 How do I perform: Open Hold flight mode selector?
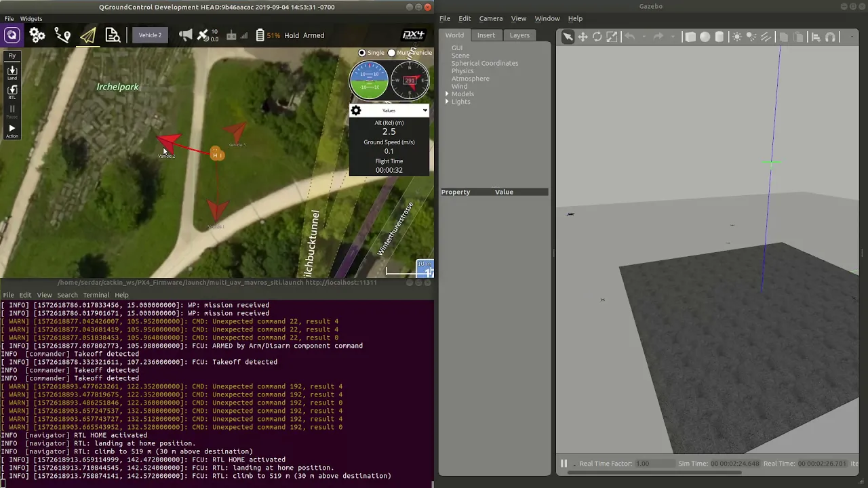292,35
